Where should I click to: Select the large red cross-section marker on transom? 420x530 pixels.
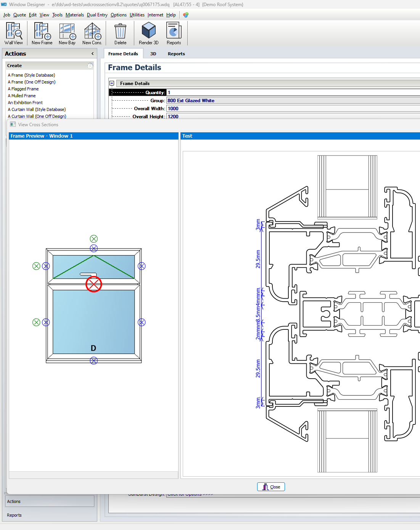coord(93,284)
